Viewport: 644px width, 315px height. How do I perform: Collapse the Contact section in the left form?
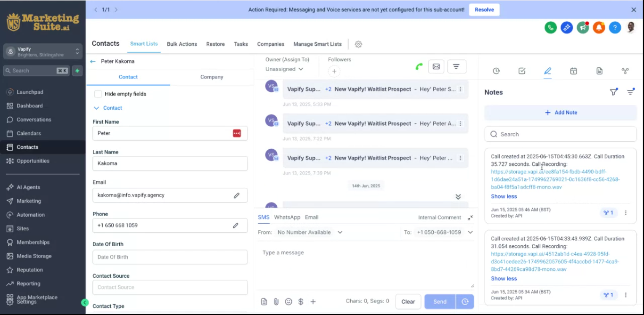(x=96, y=108)
